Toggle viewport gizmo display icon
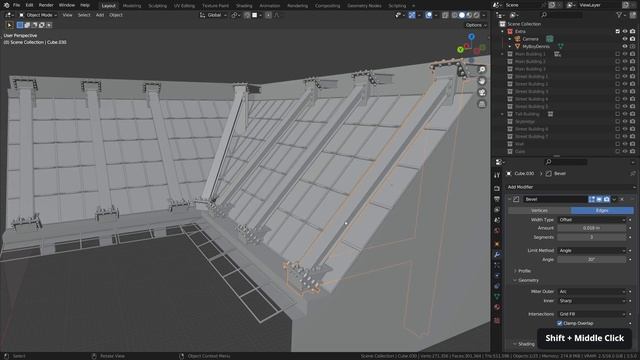The width and height of the screenshot is (640, 360). (x=412, y=15)
